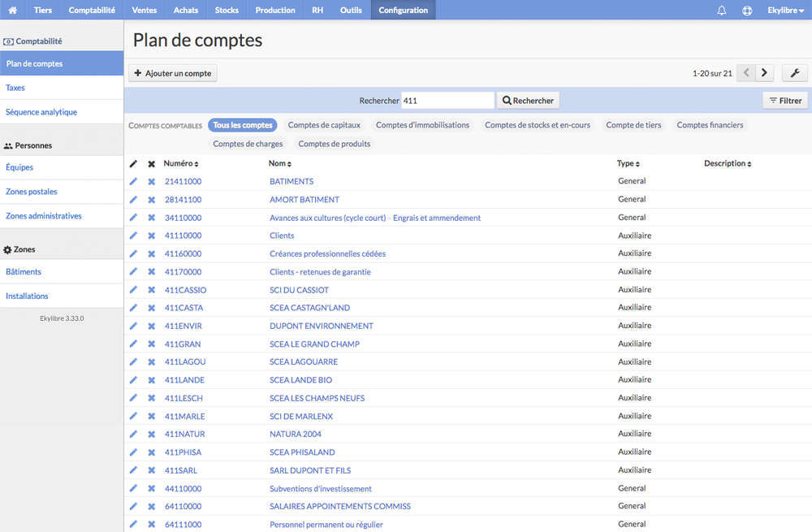Select the Tous les comptes filter

[242, 125]
